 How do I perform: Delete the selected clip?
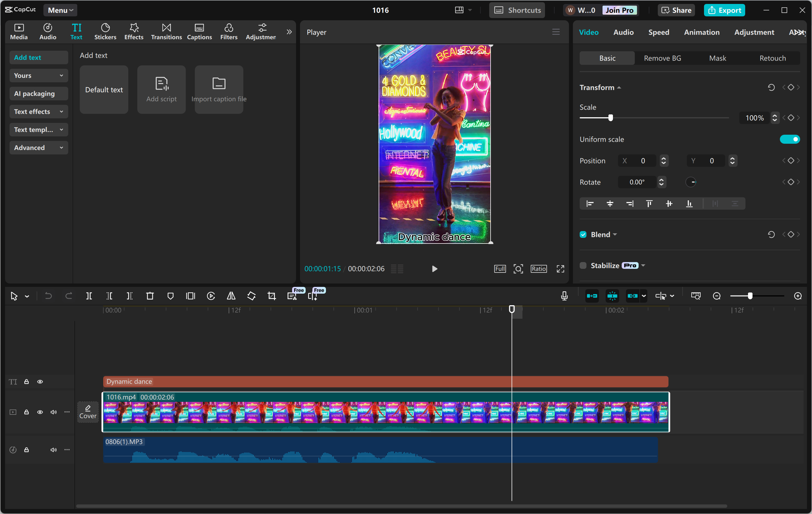coord(150,296)
